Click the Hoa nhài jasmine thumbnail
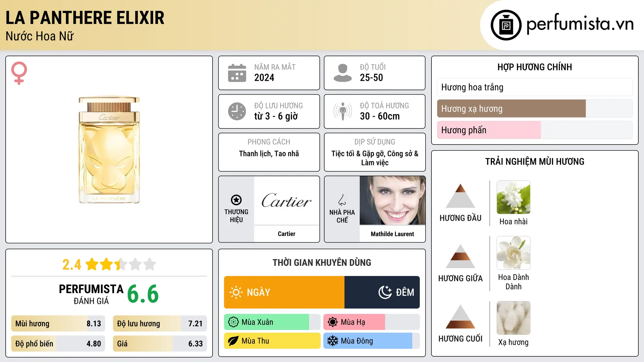The width and height of the screenshot is (644, 362). [514, 197]
